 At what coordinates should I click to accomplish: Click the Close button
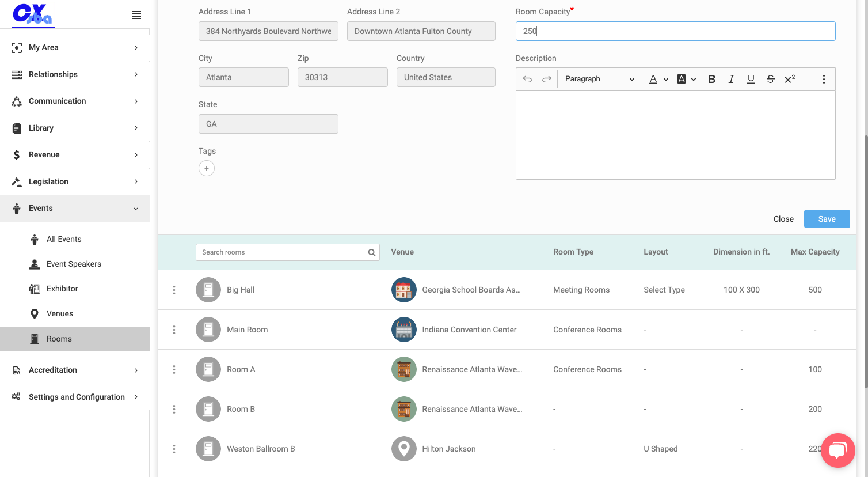click(x=783, y=219)
